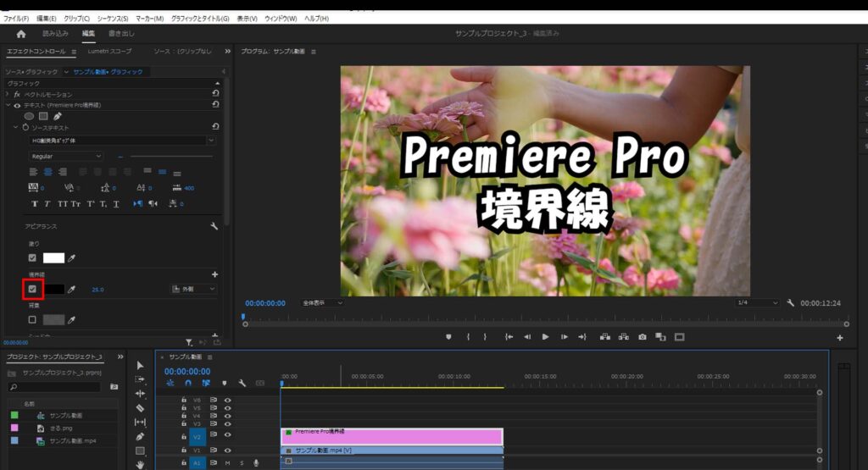The height and width of the screenshot is (470, 868).
Task: Toggle text effect visibility eye
Action: pyautogui.click(x=17, y=105)
